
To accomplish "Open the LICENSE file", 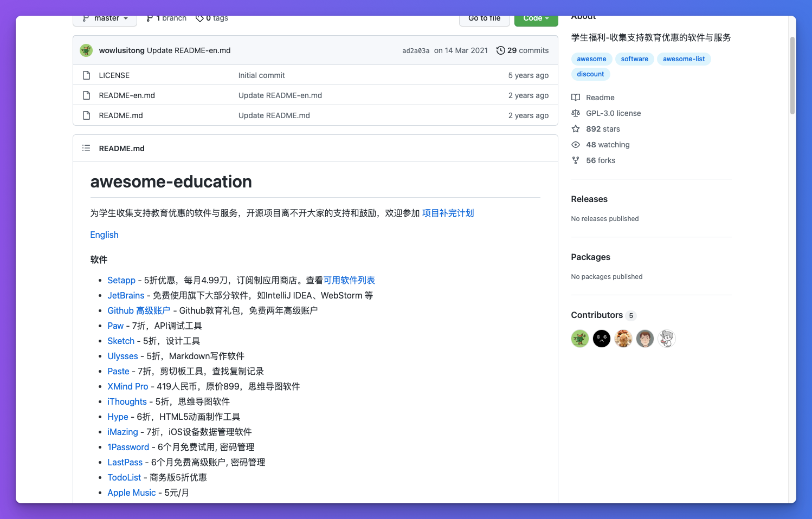I will click(114, 75).
